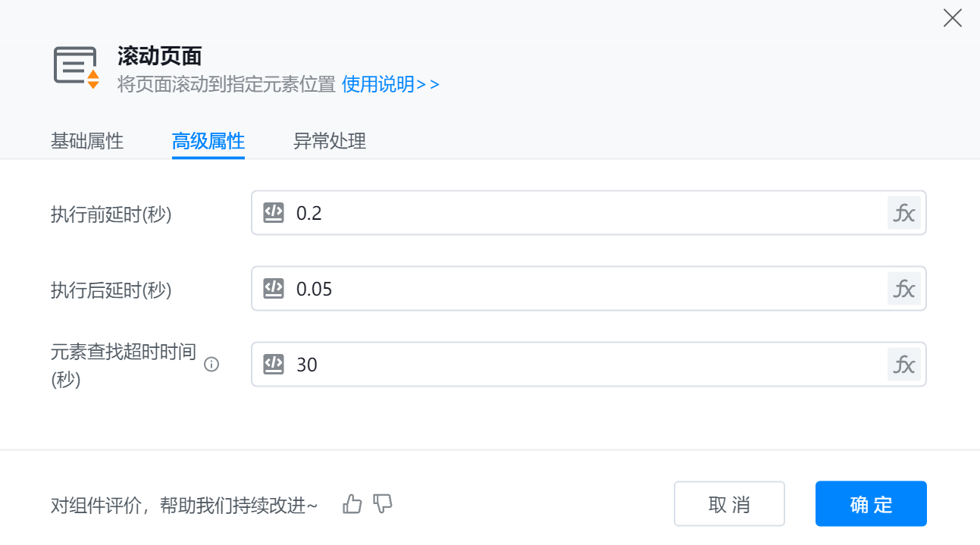
Task: Click the 滚动页面 component icon
Action: [x=77, y=67]
